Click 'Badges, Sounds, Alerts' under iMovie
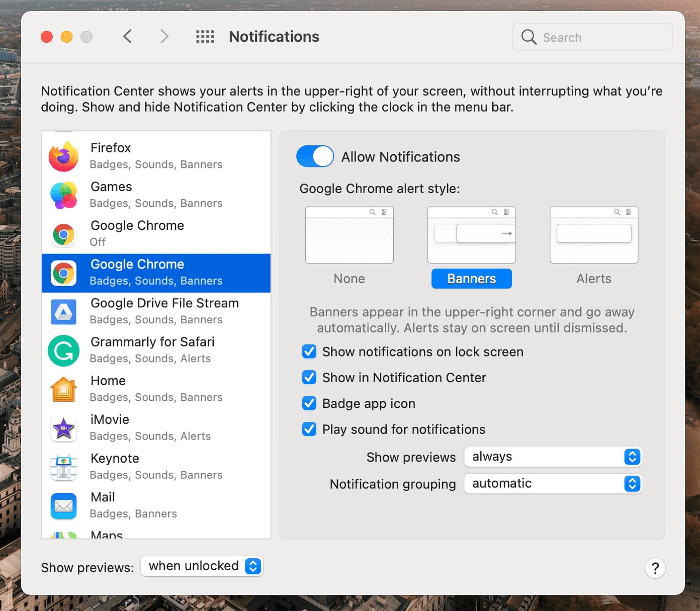This screenshot has width=700, height=611. pyautogui.click(x=150, y=436)
